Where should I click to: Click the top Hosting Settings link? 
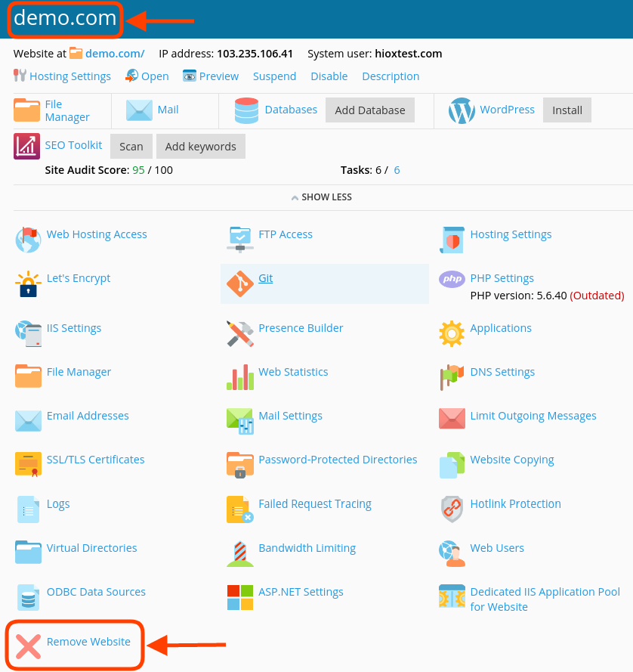[x=70, y=76]
